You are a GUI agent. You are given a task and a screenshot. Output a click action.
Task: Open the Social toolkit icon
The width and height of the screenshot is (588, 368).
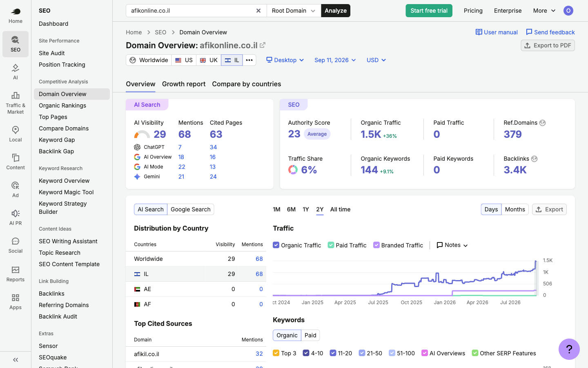point(16,245)
